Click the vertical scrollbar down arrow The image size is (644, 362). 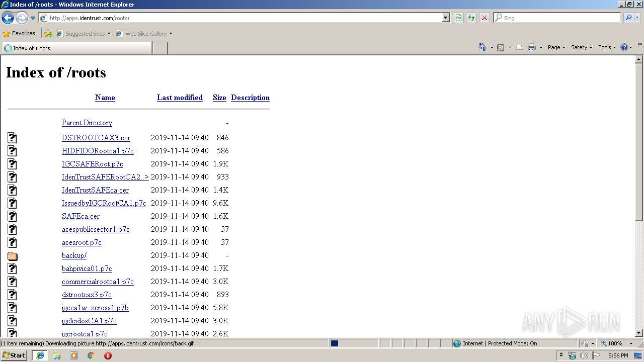point(639,333)
